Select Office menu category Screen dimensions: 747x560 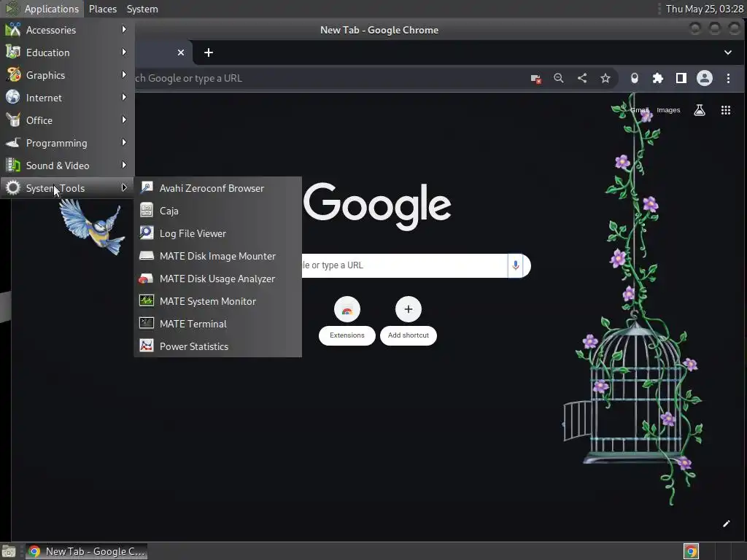pyautogui.click(x=67, y=120)
